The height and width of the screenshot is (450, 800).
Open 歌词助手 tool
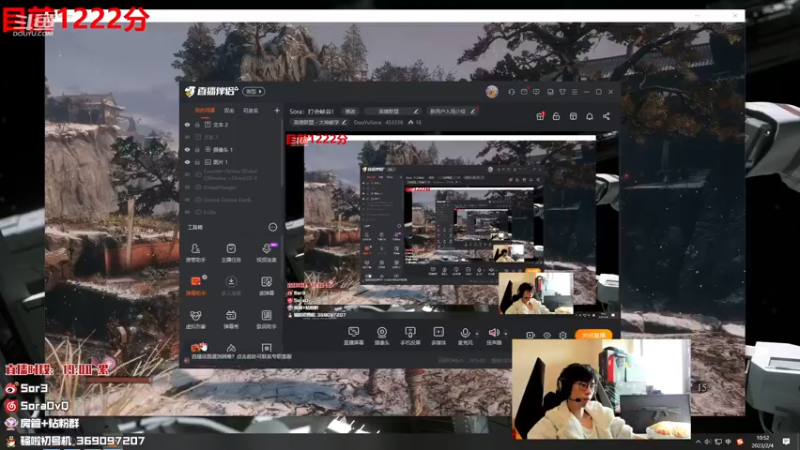(x=266, y=319)
